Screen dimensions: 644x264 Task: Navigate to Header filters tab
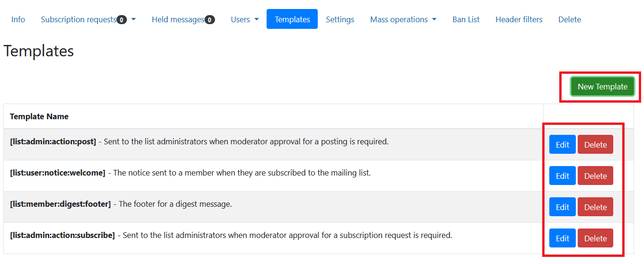point(519,19)
